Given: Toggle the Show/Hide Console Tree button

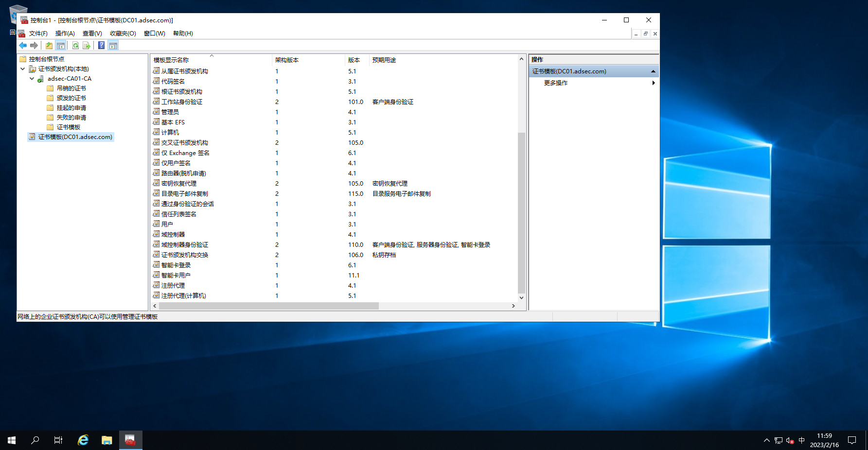Looking at the screenshot, I should click(61, 46).
